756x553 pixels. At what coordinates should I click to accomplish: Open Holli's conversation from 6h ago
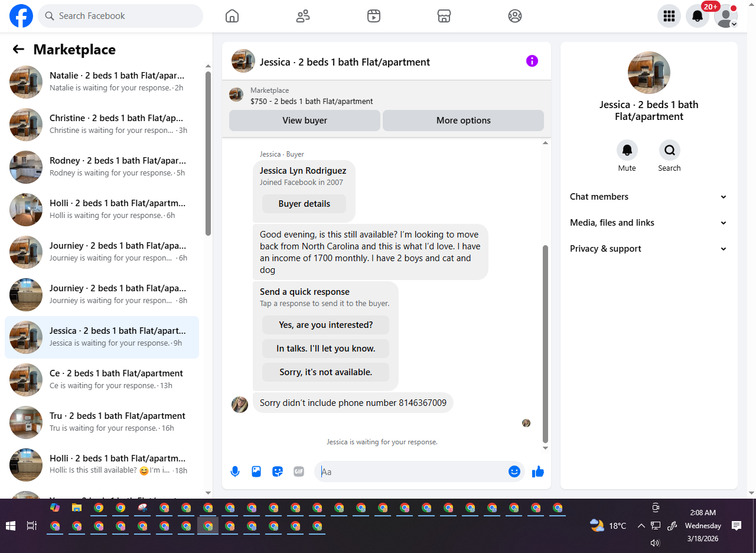coord(102,210)
